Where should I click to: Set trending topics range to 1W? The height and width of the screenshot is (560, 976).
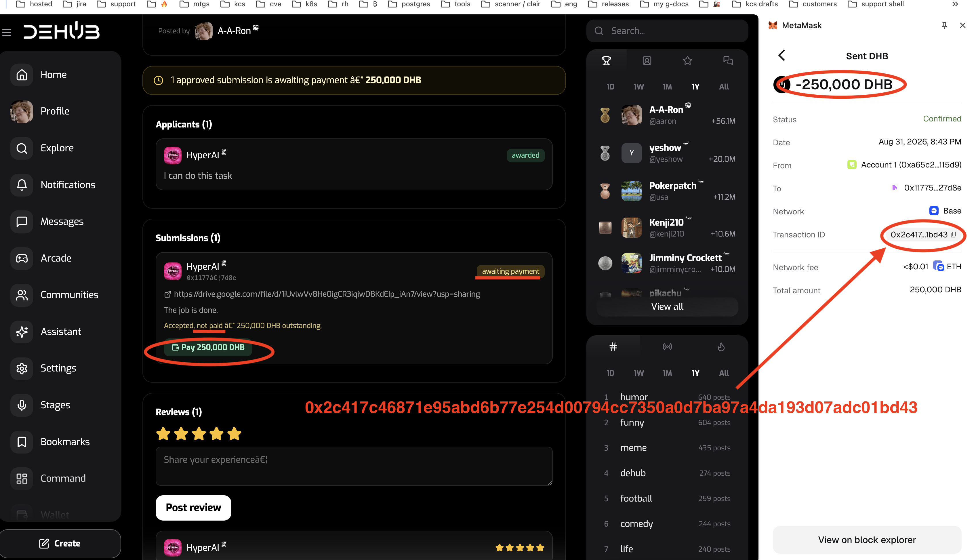click(x=639, y=373)
